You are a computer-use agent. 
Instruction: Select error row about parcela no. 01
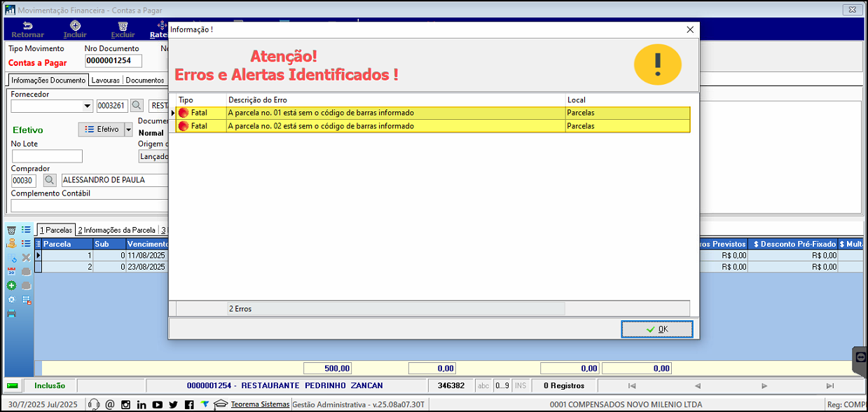pos(432,113)
